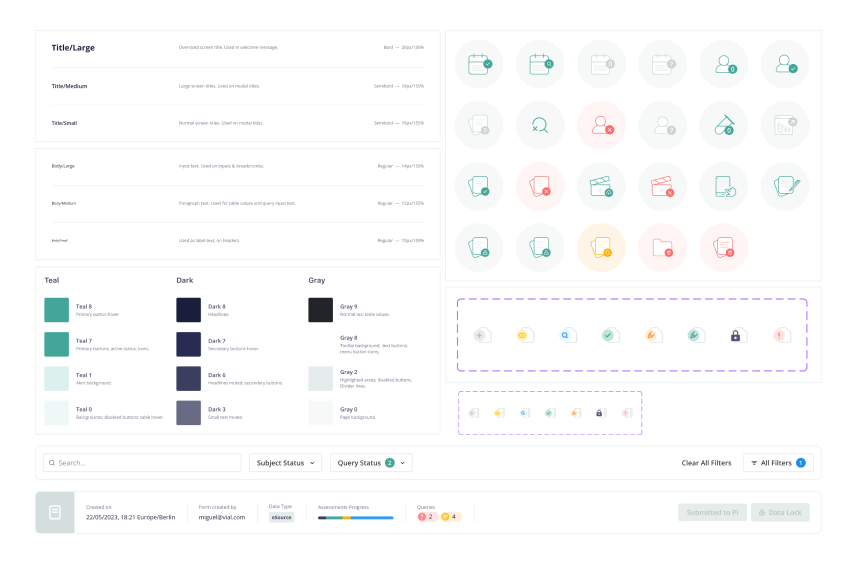This screenshot has height=564, width=857.
Task: Click the large red exclamation document icon
Action: (777, 335)
